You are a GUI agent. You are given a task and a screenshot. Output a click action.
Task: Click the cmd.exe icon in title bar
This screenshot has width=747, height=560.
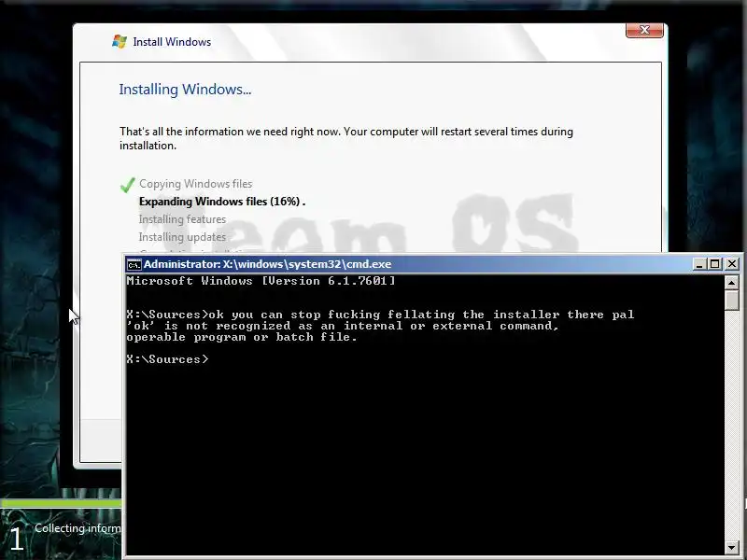point(134,264)
